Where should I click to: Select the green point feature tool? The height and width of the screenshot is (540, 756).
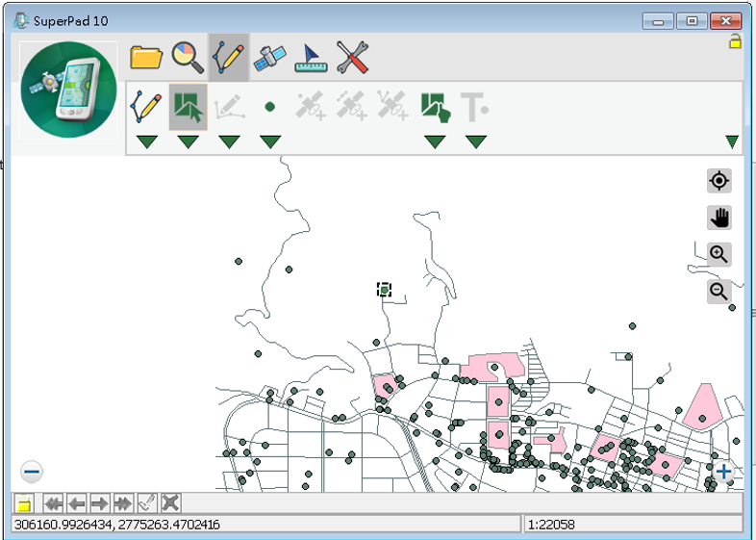coord(270,107)
